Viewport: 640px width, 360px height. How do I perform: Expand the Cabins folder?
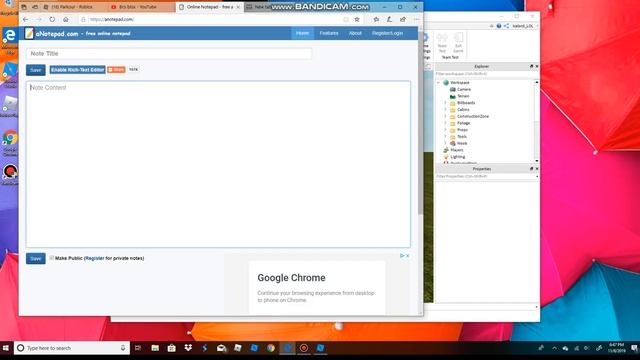tap(445, 109)
